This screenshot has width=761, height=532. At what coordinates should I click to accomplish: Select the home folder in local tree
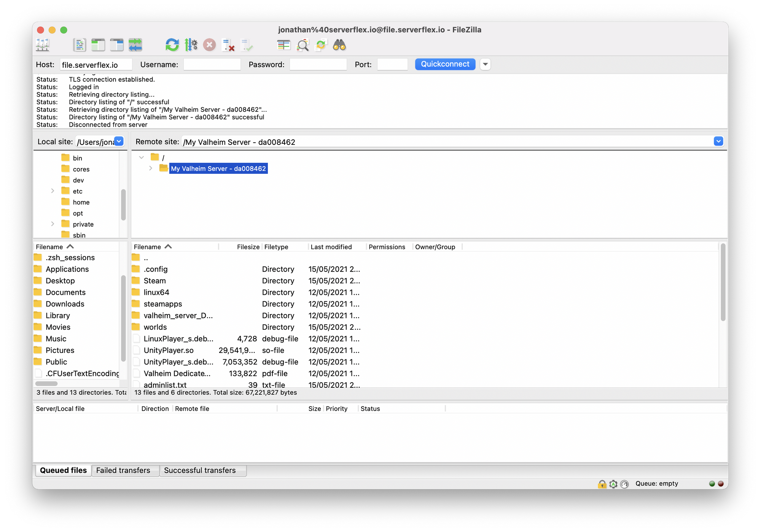click(81, 202)
